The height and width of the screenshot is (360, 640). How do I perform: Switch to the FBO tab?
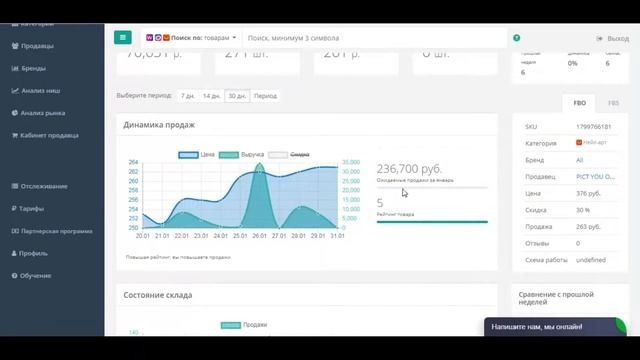[x=580, y=103]
